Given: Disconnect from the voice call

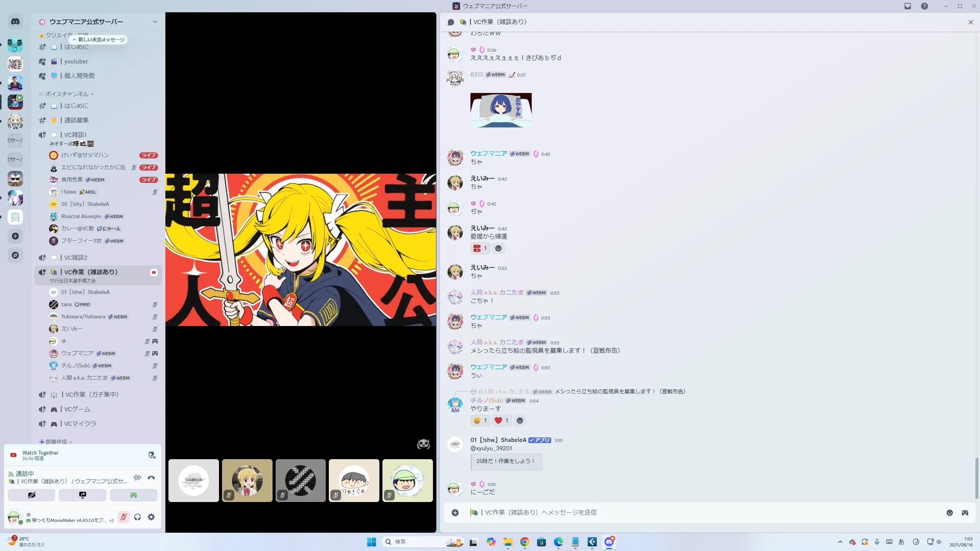Looking at the screenshot, I should click(151, 478).
